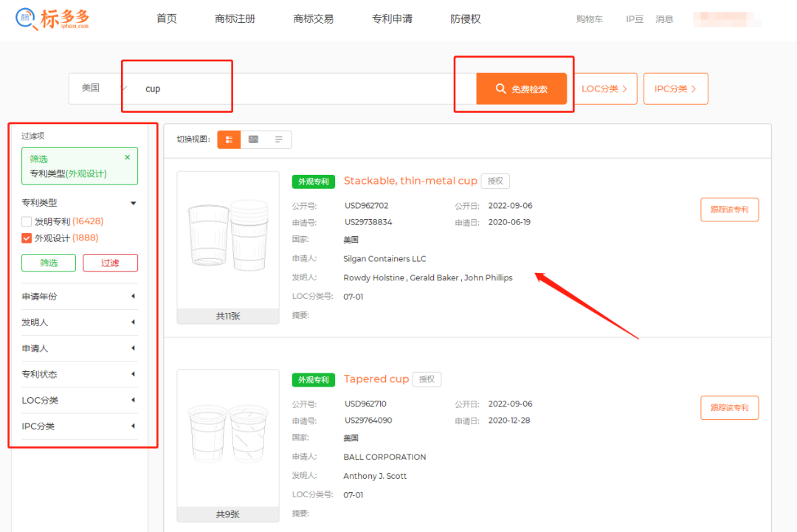Switch to compact text list view icon
Image resolution: width=797 pixels, height=532 pixels.
278,139
